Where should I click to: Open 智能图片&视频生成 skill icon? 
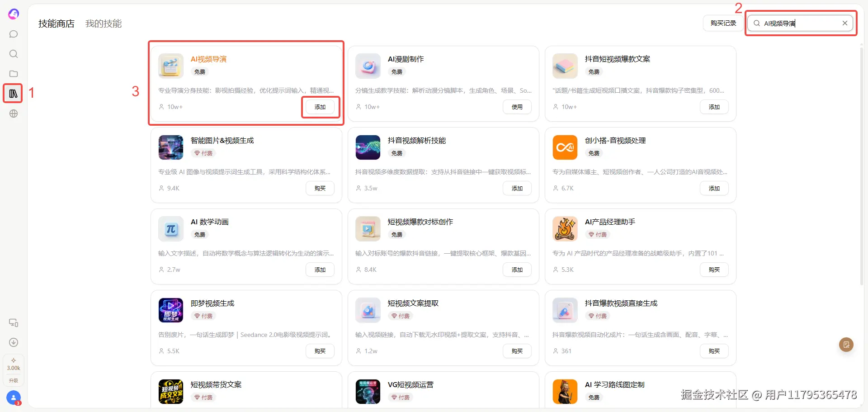[171, 147]
